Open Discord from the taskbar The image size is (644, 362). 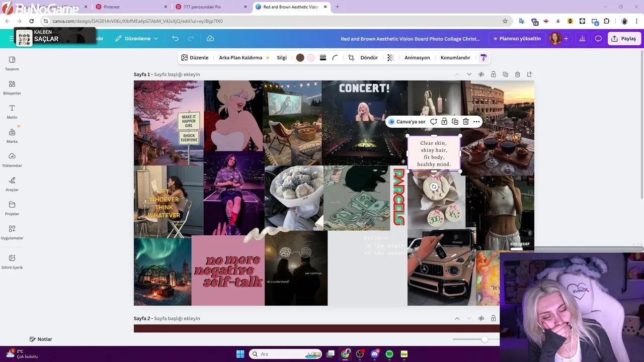(374, 354)
